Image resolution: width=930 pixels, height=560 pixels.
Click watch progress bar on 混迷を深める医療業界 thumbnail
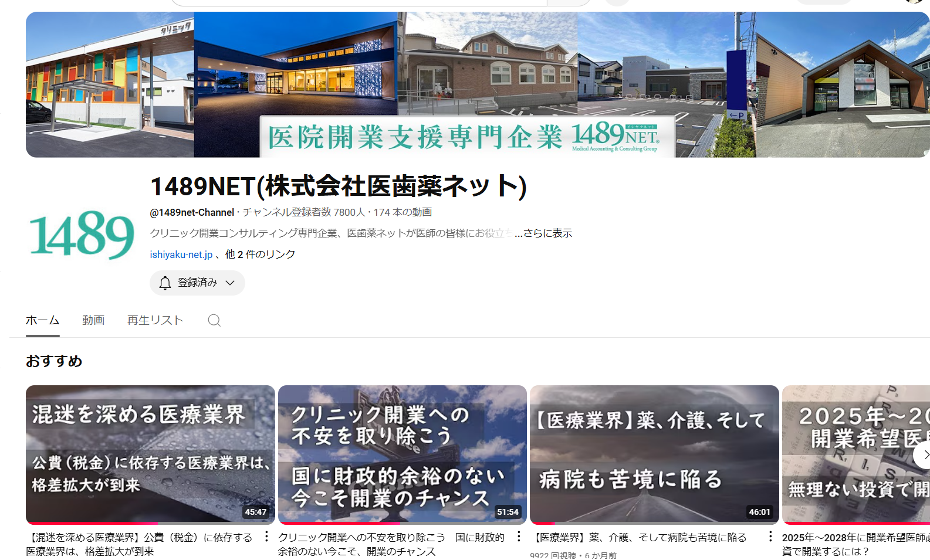point(150,523)
